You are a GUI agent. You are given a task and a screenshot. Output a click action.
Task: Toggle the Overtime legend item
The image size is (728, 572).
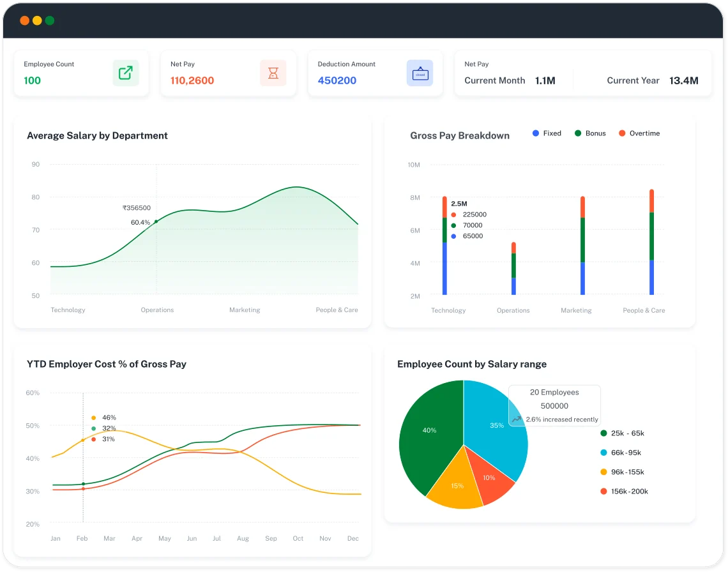pos(639,133)
